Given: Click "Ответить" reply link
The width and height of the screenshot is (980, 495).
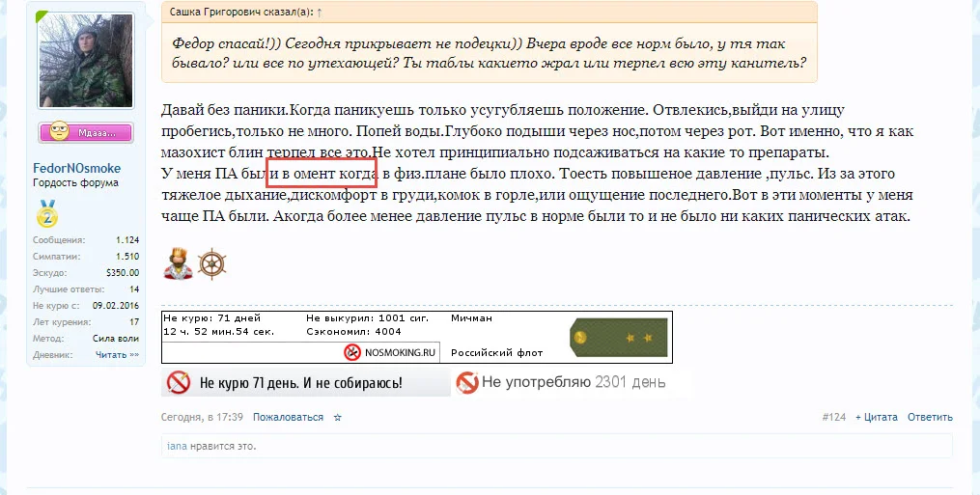Looking at the screenshot, I should click(930, 417).
